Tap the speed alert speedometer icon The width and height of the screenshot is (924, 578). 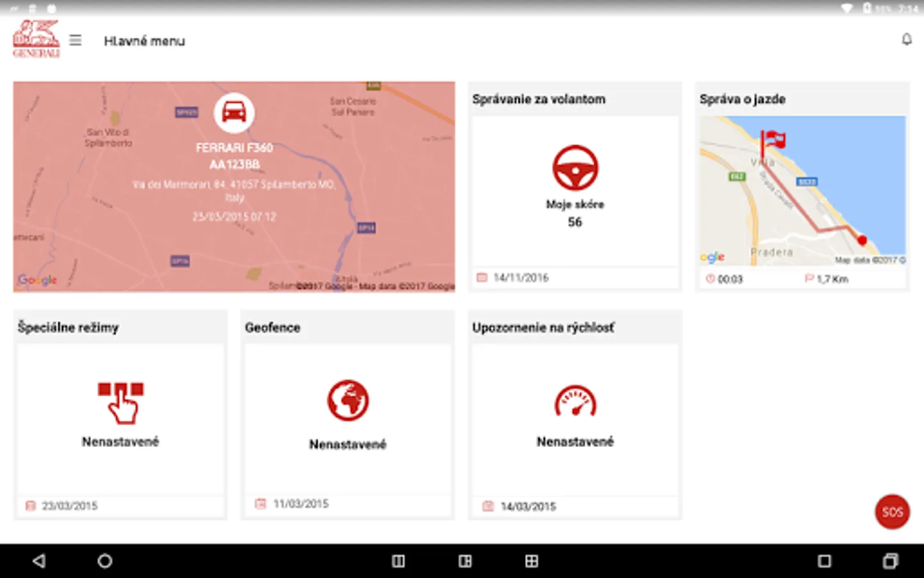click(575, 401)
